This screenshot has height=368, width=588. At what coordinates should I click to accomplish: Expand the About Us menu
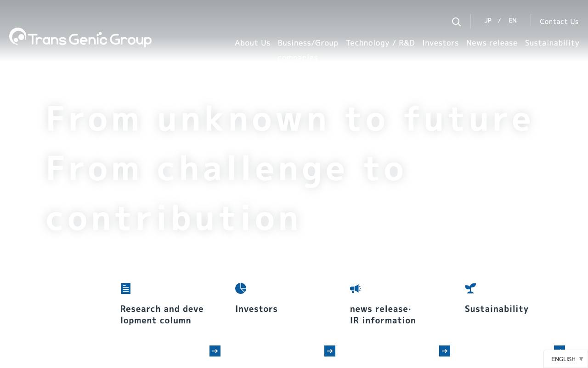coord(252,43)
